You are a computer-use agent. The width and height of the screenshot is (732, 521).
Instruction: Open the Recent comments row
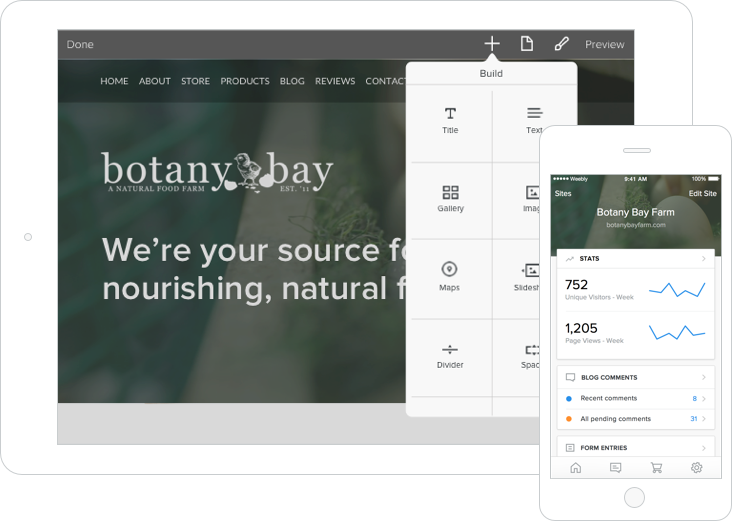click(636, 399)
